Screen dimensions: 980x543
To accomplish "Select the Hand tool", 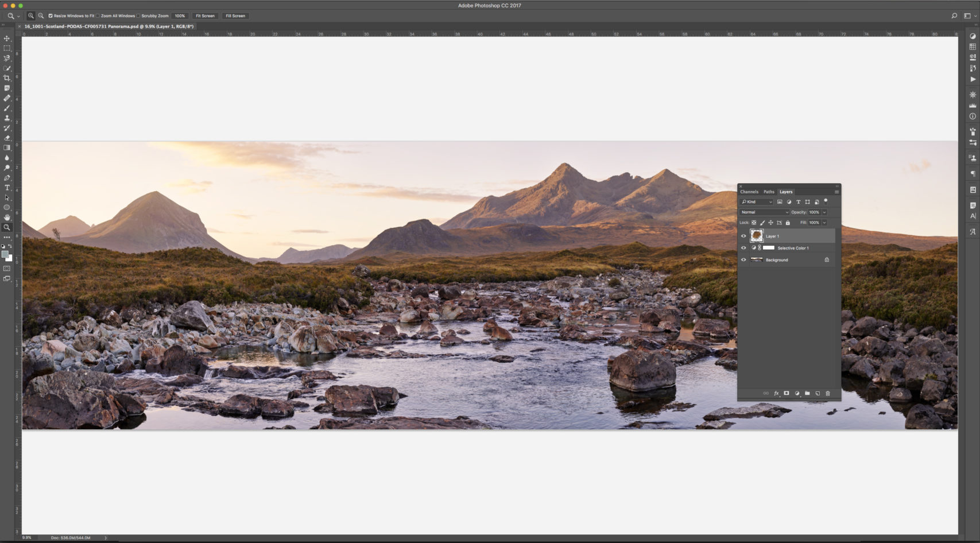I will tap(7, 217).
